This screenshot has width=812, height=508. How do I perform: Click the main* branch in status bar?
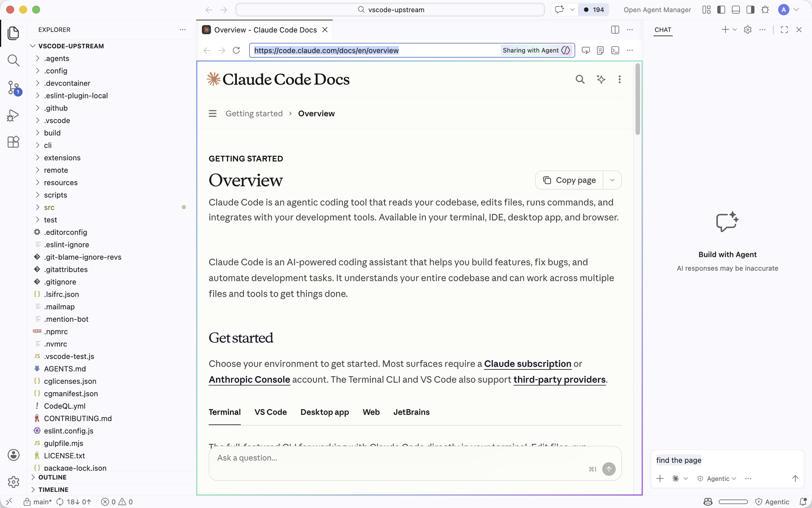click(x=38, y=502)
